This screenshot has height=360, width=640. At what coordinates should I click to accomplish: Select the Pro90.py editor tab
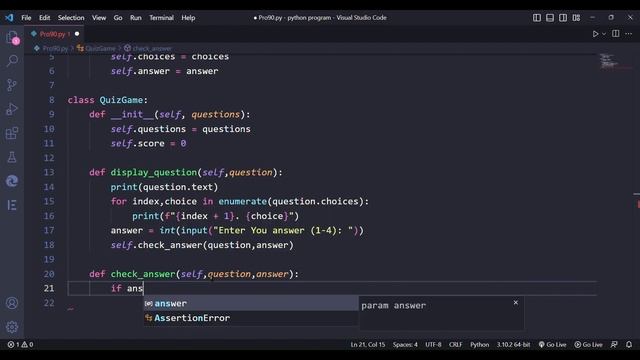(53, 34)
